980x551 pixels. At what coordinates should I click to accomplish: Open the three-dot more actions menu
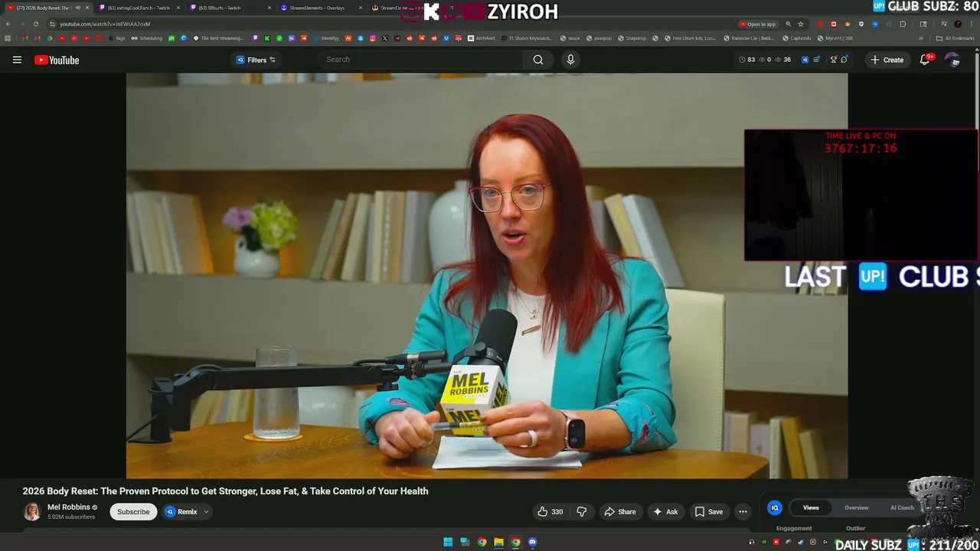[x=743, y=512]
